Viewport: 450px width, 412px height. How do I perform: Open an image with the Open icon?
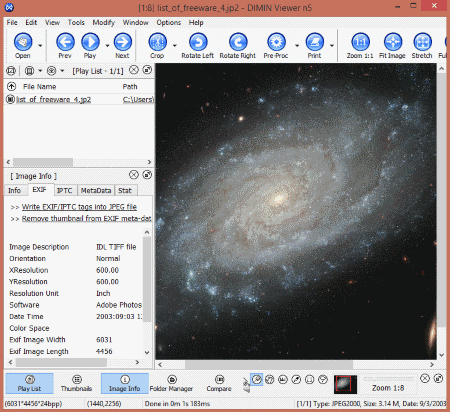[x=23, y=42]
